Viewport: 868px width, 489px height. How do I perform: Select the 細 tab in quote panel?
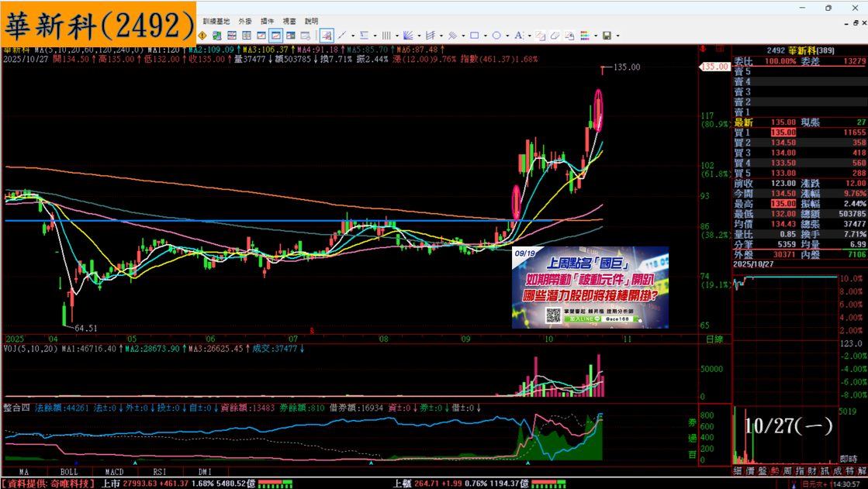pos(738,470)
